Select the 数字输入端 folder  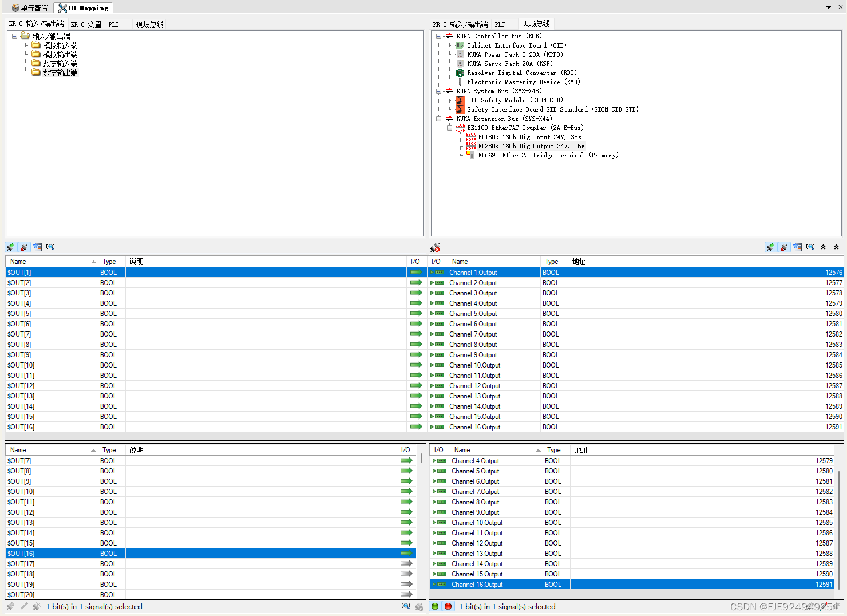(x=55, y=64)
